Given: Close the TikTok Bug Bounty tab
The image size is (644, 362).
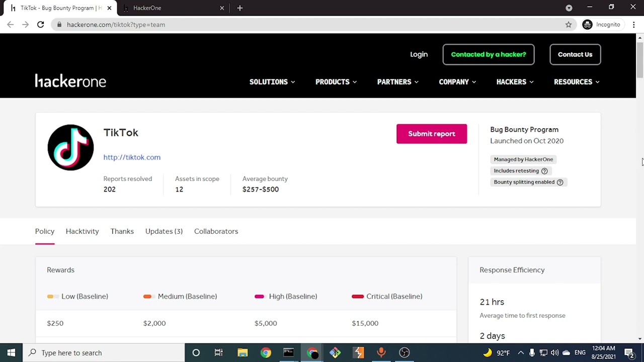Looking at the screenshot, I should pos(109,8).
